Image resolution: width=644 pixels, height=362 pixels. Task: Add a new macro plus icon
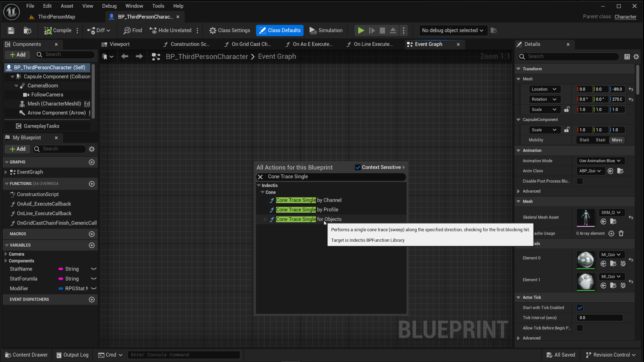(92, 234)
